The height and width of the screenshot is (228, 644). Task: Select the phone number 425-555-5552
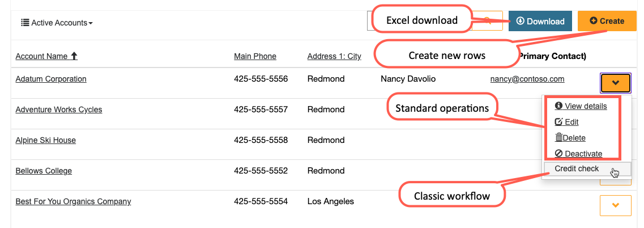(x=261, y=171)
